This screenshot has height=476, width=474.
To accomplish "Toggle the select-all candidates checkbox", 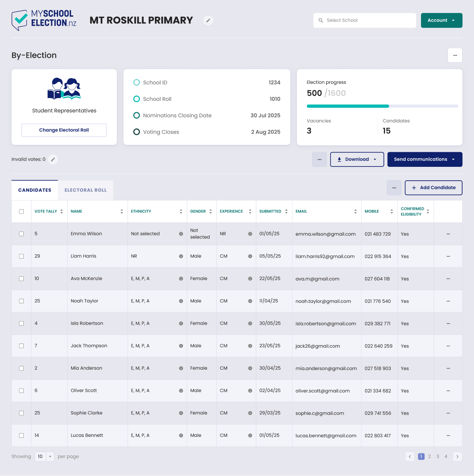I will 21,212.
